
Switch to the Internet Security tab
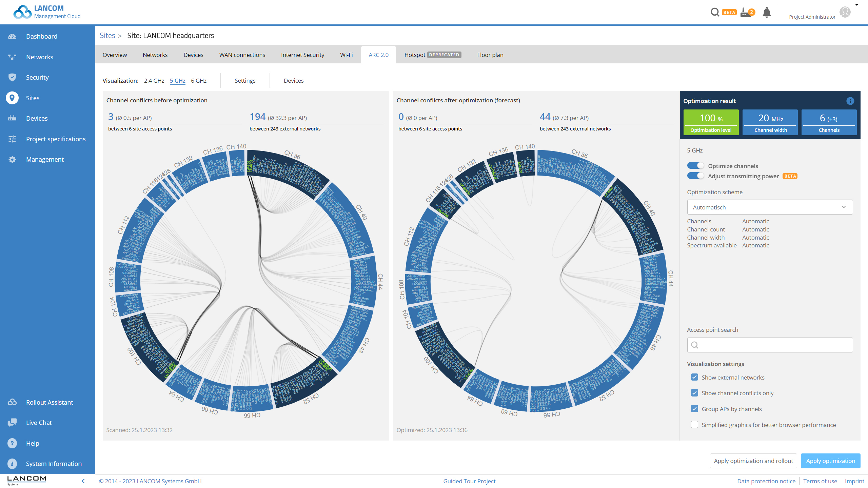[x=302, y=55]
